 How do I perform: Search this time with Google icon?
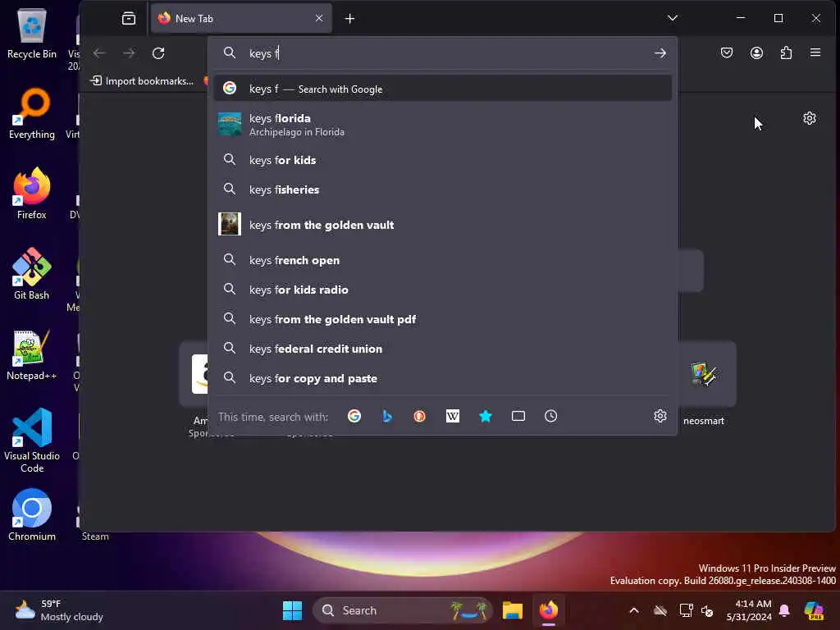(354, 416)
